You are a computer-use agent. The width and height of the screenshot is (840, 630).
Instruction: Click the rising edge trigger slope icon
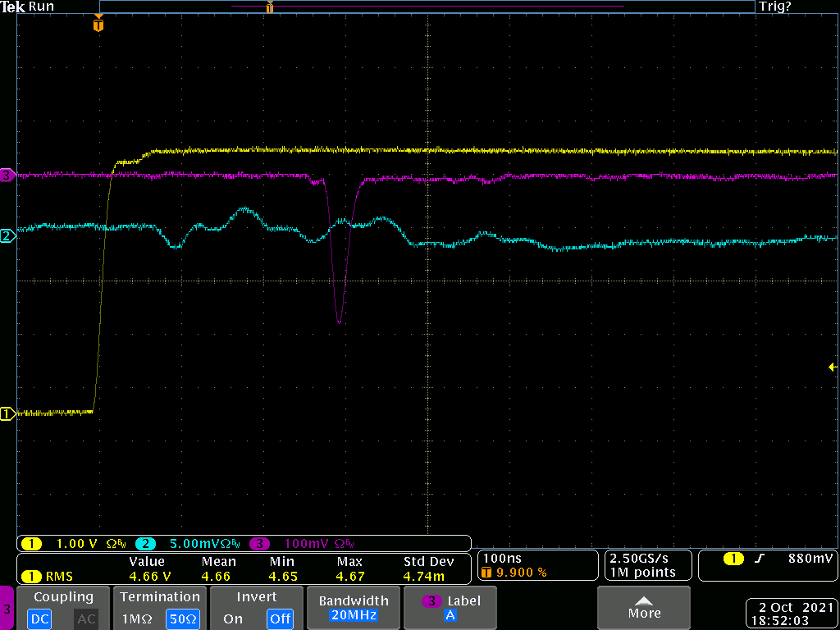760,559
